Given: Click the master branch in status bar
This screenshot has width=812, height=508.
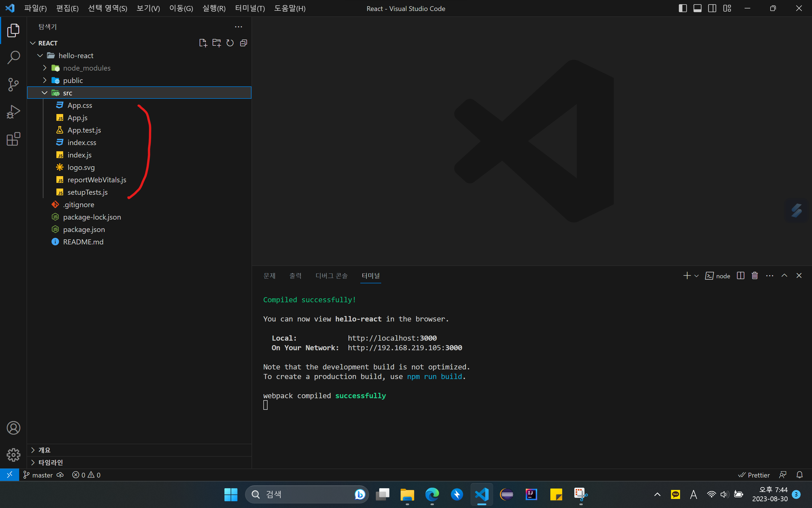Looking at the screenshot, I should point(38,475).
